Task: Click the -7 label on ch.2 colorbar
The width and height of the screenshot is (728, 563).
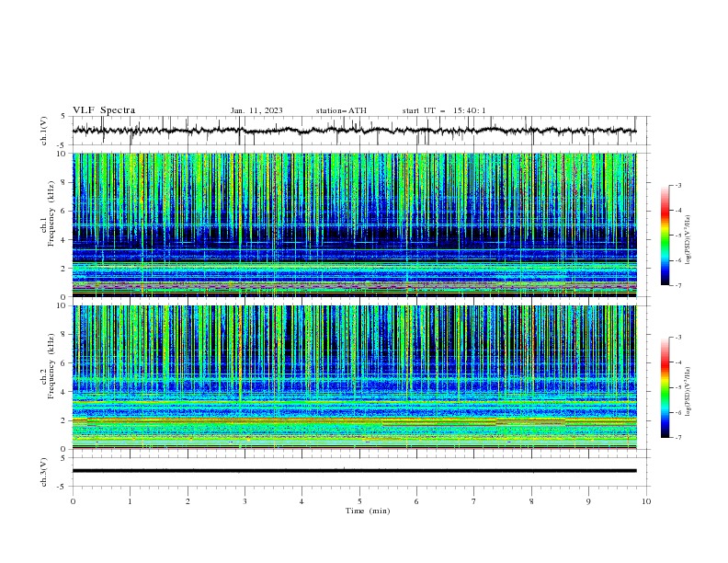Action: coord(677,437)
